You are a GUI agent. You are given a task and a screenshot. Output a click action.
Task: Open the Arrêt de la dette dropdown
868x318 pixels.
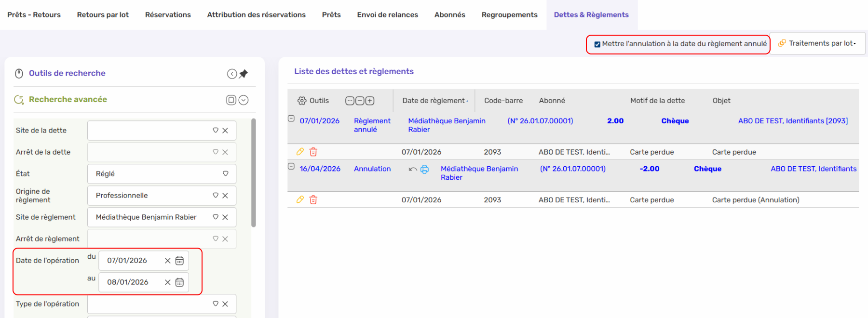tap(216, 152)
